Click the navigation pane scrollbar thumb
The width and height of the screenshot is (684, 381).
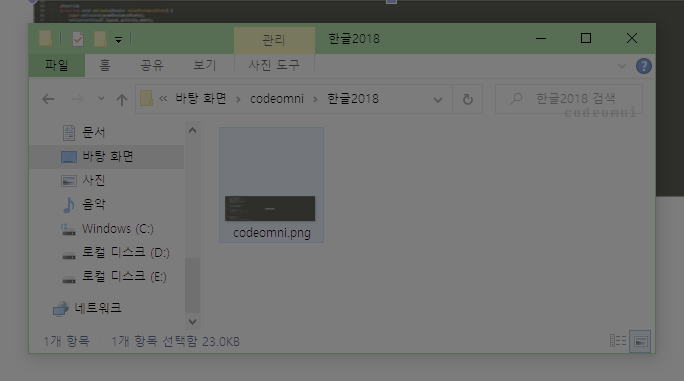(192, 285)
